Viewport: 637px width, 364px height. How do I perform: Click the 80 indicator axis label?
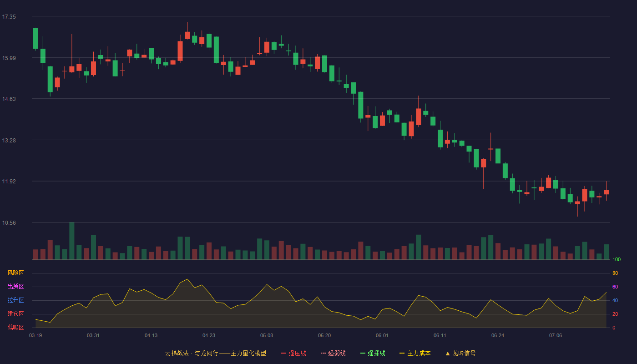pos(615,273)
